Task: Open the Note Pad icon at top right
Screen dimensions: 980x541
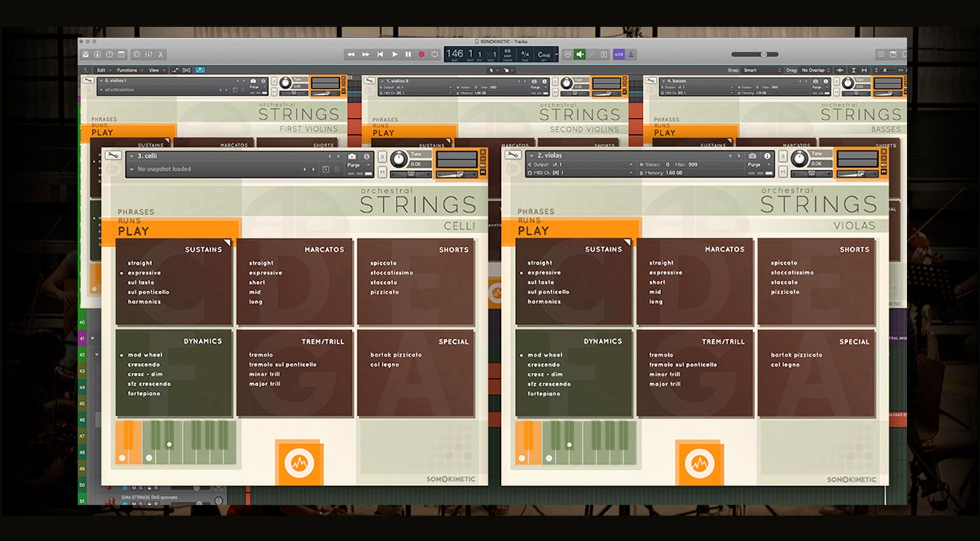Action: (x=893, y=55)
